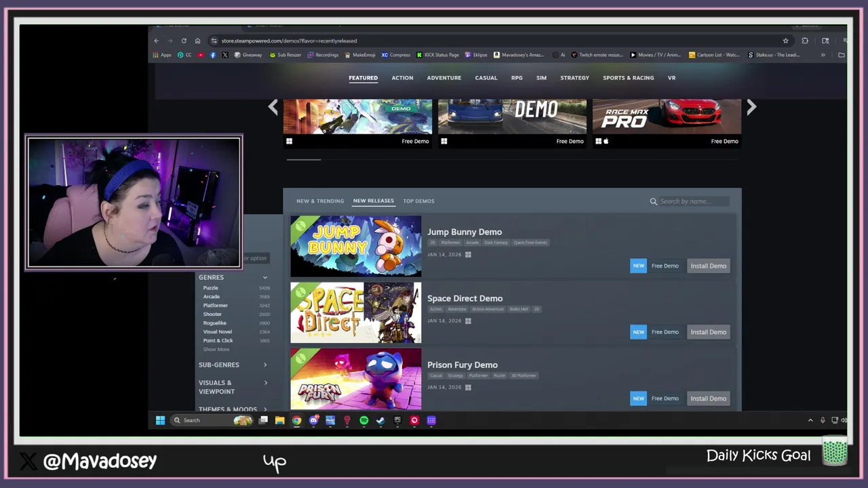The image size is (868, 488).
Task: Click the Search by name field
Action: coord(694,201)
